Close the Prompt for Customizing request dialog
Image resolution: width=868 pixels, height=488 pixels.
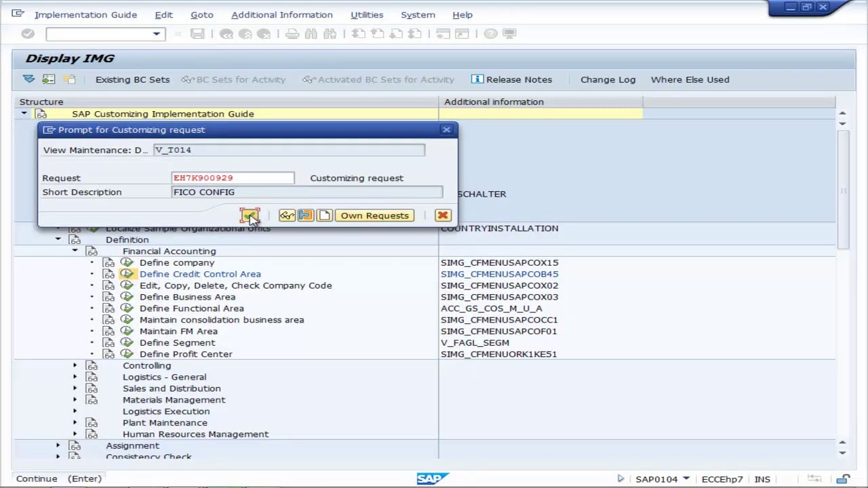446,129
